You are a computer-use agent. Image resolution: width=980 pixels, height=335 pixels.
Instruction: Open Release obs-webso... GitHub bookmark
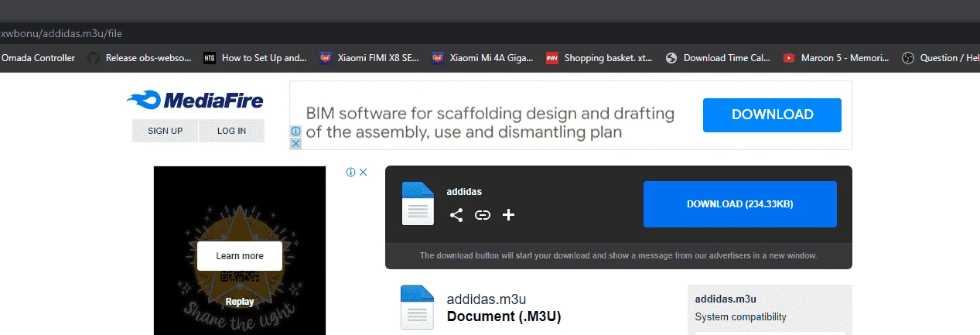coord(140,58)
